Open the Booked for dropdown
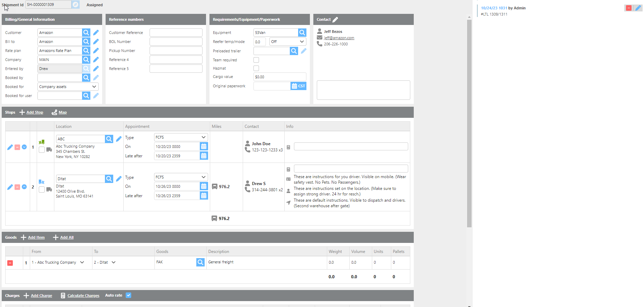The image size is (644, 307). (x=68, y=87)
